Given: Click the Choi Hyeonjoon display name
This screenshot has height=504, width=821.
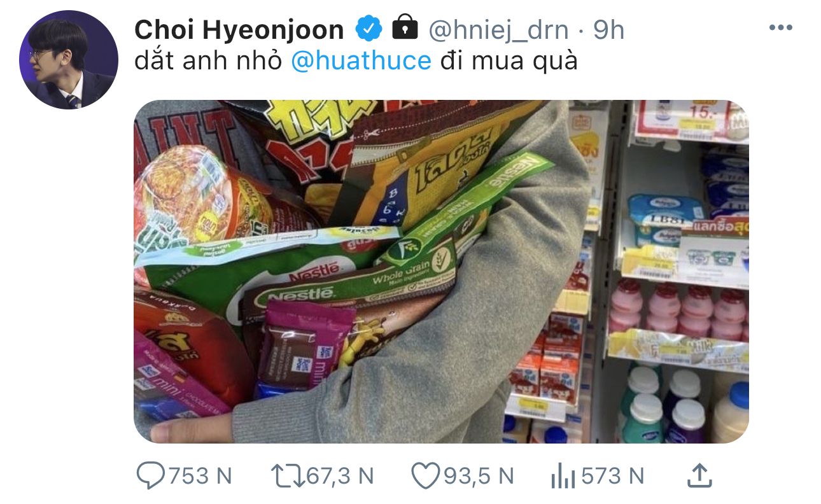Looking at the screenshot, I should (x=239, y=29).
